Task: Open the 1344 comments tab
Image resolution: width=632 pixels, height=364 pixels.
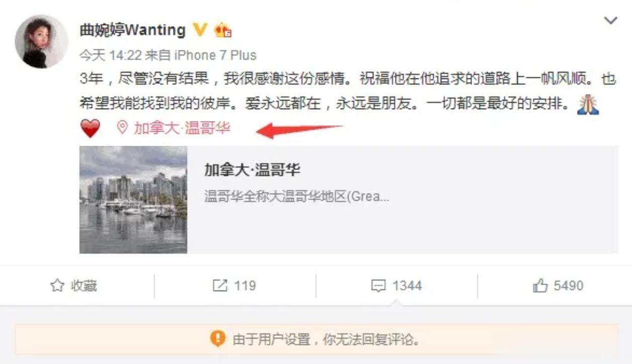Action: coord(397,286)
